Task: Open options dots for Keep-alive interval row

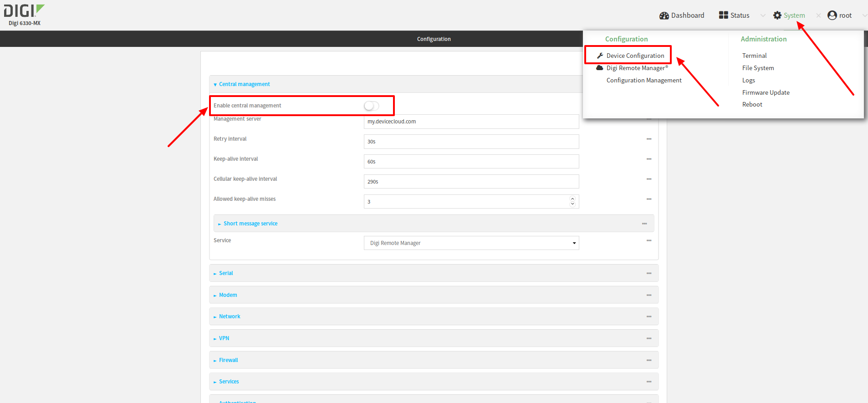Action: 649,159
